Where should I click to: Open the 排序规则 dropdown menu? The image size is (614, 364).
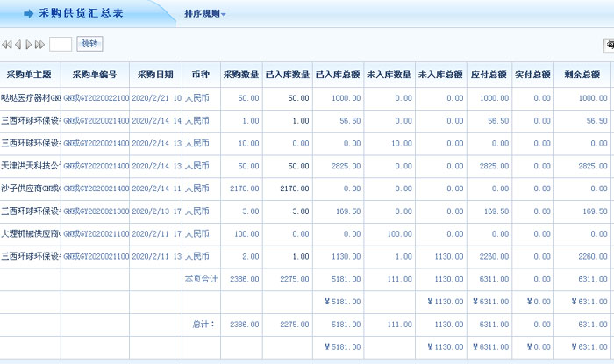205,14
